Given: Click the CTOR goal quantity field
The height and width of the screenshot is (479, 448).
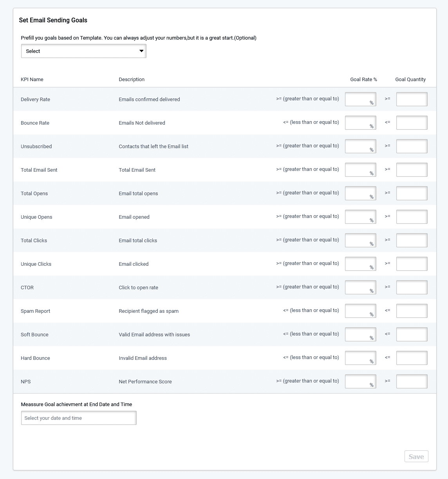Looking at the screenshot, I should pos(412,287).
